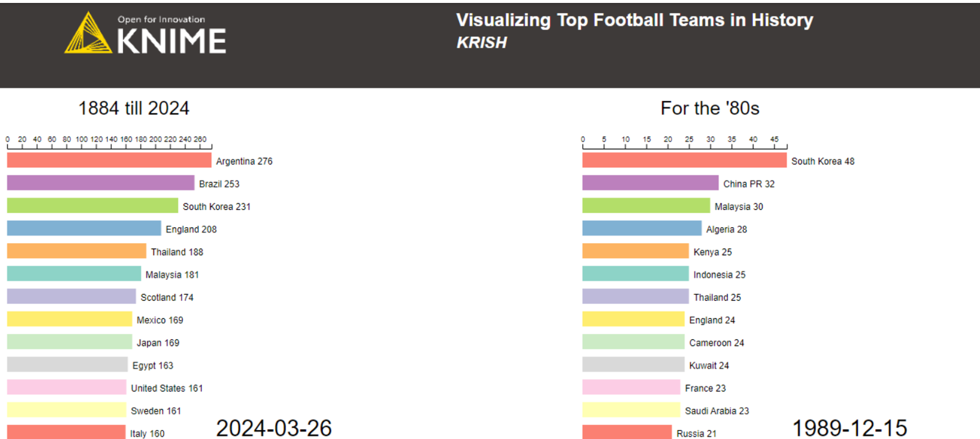Click the Malaysia 30 label

pyautogui.click(x=739, y=206)
